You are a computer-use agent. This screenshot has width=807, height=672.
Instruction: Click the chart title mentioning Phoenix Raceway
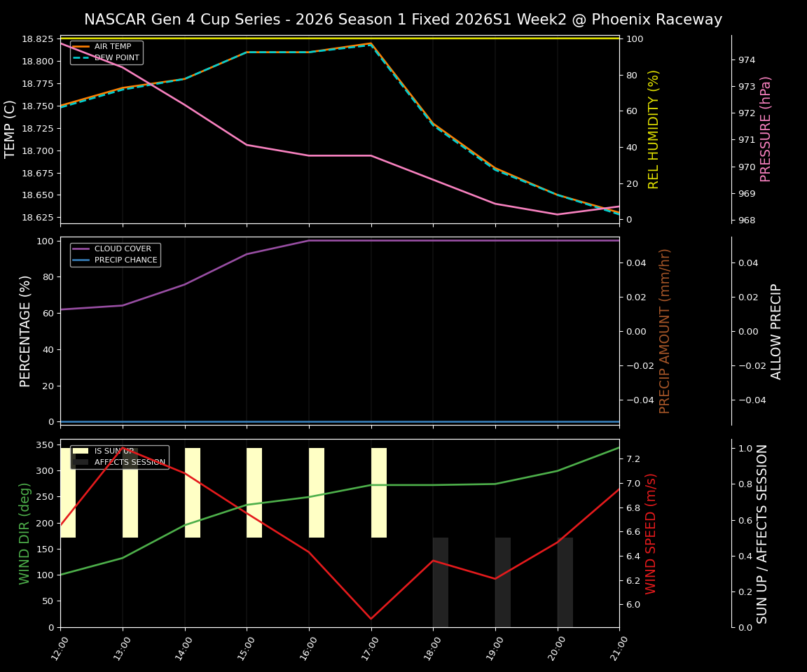point(403,20)
